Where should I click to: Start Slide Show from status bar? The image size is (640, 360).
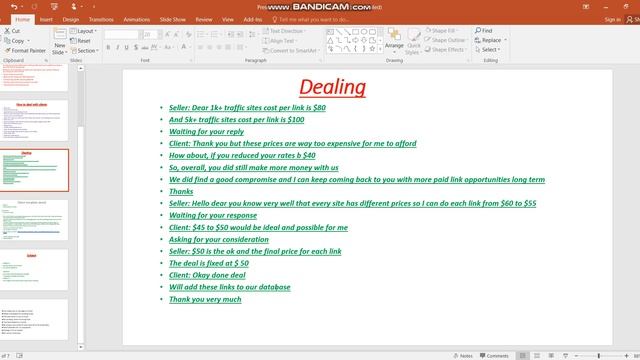(x=565, y=356)
